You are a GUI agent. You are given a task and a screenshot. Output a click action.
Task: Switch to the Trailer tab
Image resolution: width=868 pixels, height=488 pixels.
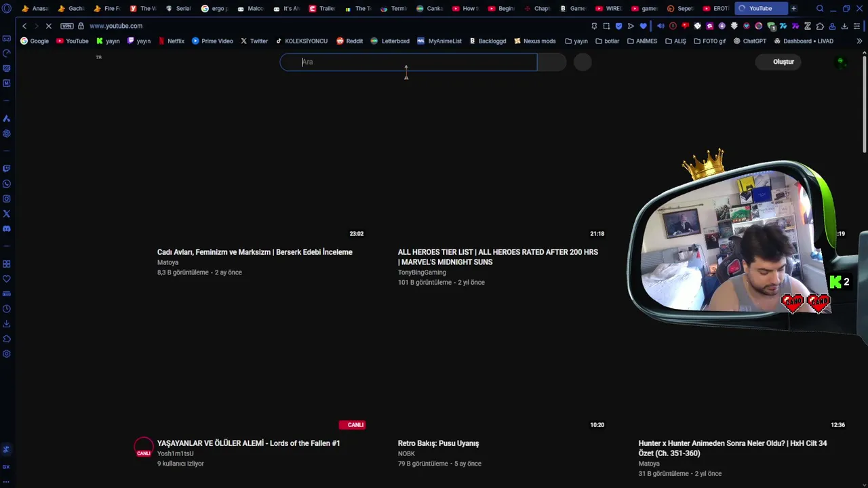coord(322,8)
